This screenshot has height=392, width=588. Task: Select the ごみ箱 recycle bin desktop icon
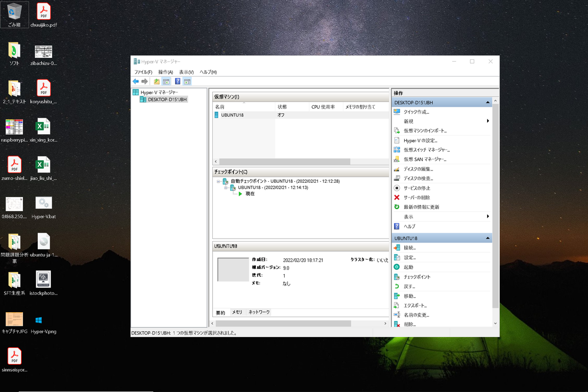15,15
